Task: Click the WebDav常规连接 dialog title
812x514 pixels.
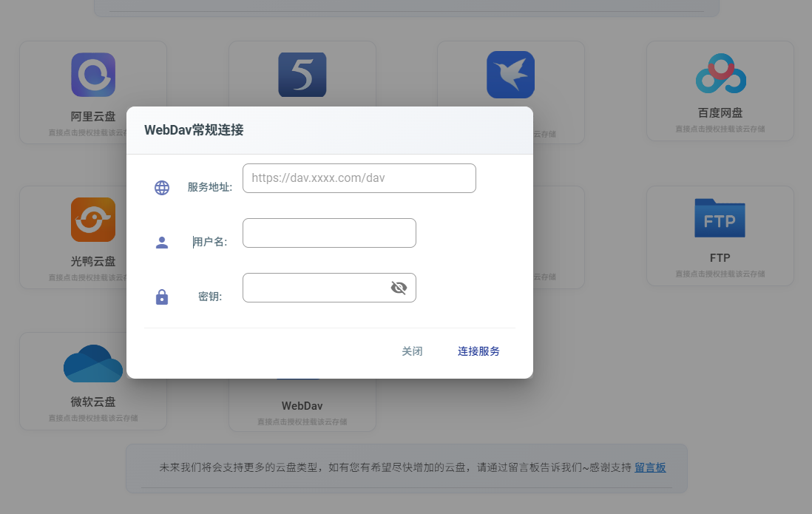Action: 194,130
